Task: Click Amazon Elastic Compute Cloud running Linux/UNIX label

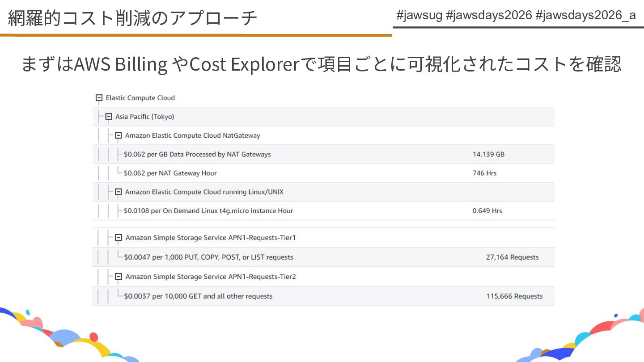Action: (x=204, y=192)
